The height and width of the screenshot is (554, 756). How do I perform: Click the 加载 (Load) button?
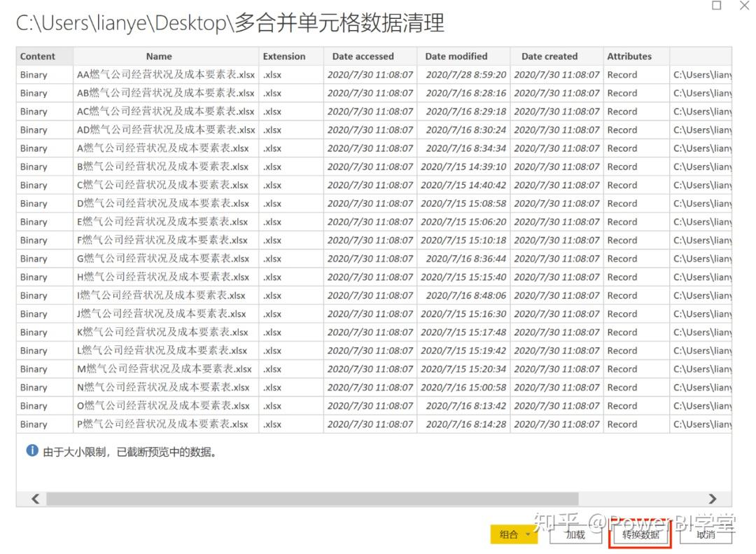(x=575, y=534)
